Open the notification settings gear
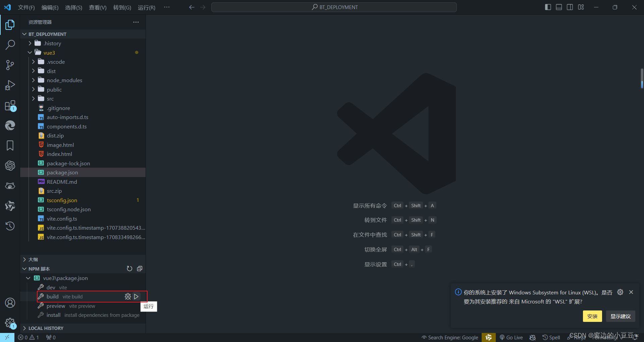 pos(620,292)
